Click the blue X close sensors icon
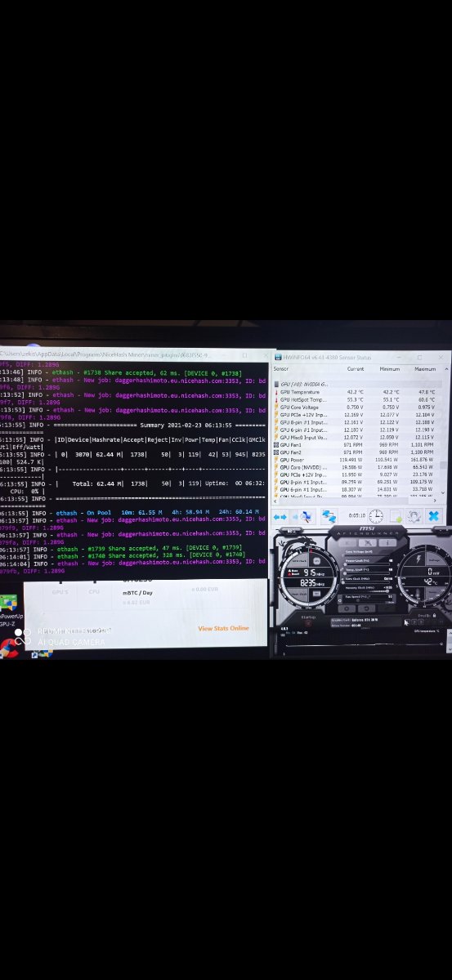 [433, 516]
